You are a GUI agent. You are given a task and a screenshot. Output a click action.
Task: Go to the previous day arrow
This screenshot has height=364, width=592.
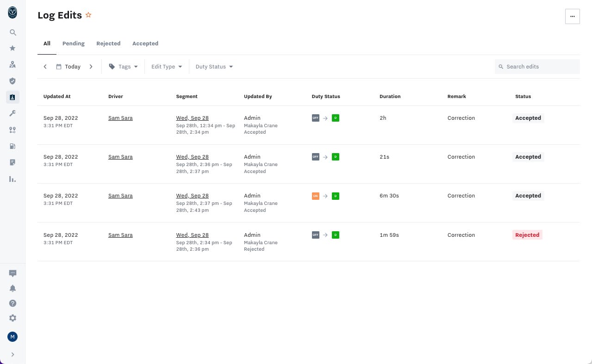pos(45,67)
